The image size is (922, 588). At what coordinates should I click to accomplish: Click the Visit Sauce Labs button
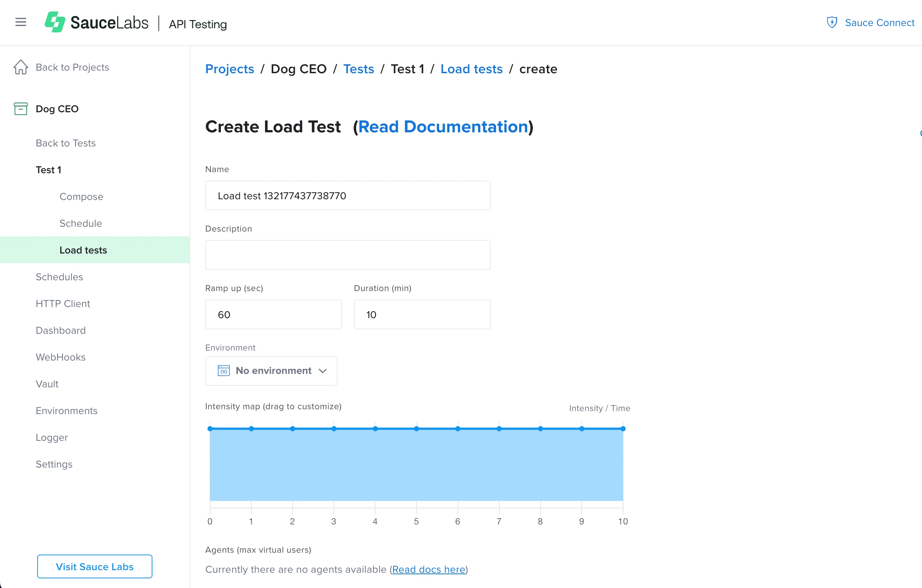click(94, 566)
